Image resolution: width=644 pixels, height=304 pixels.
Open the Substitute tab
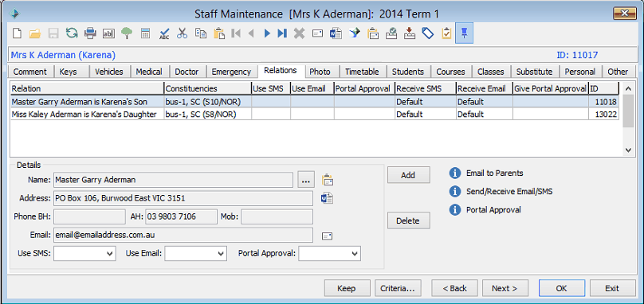[x=534, y=72]
